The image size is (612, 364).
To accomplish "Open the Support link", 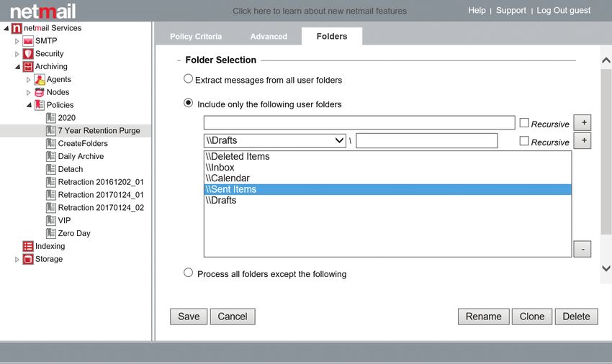I will pos(511,11).
